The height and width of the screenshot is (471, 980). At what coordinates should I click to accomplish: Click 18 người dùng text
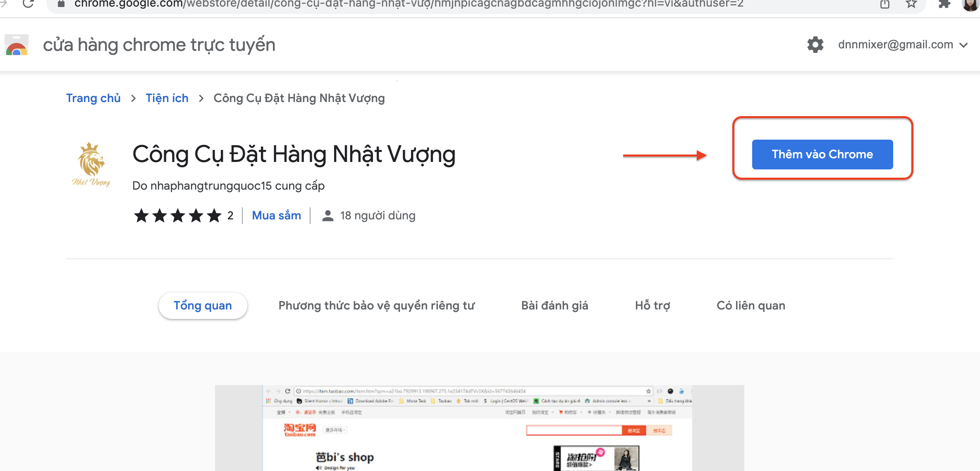tap(378, 216)
